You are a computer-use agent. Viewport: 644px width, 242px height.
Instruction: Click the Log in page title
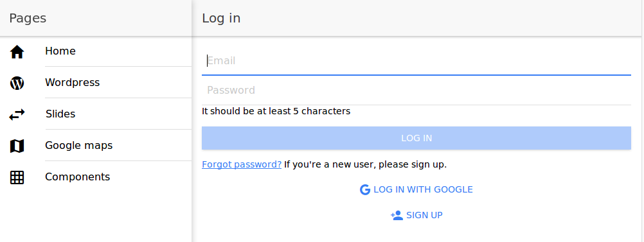(221, 19)
